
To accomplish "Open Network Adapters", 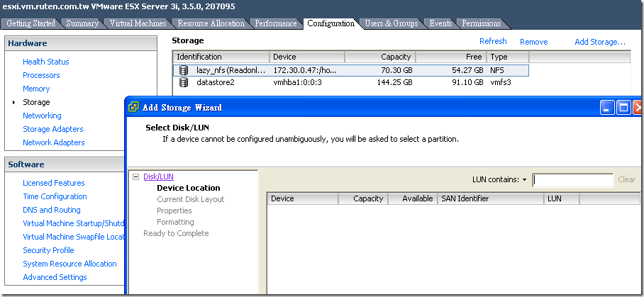I will point(54,142).
